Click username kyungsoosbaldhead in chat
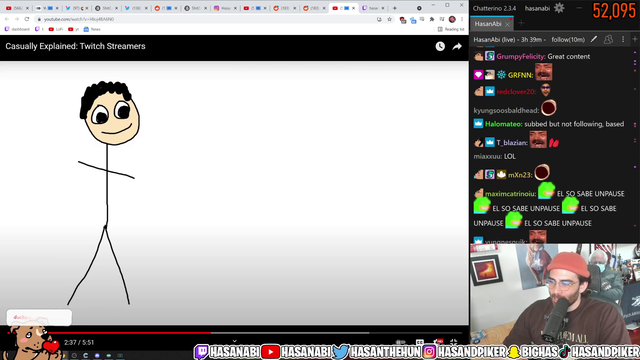This screenshot has width=640, height=360. [x=506, y=111]
